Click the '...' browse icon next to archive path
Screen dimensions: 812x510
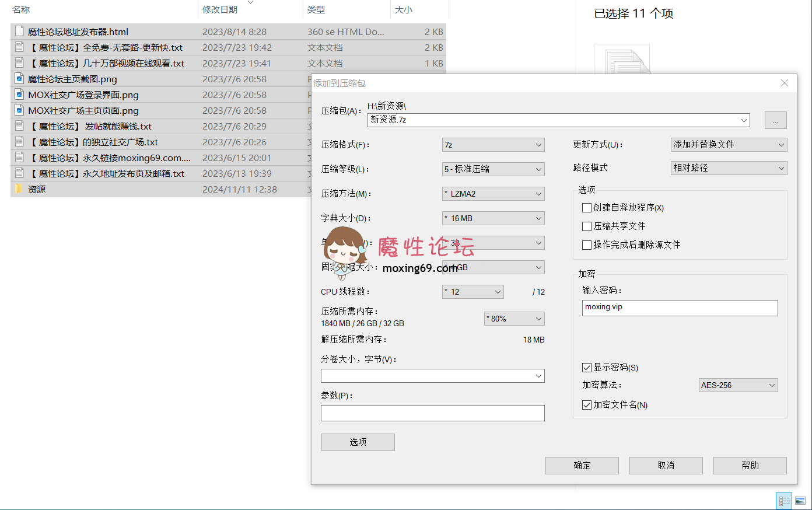(775, 120)
